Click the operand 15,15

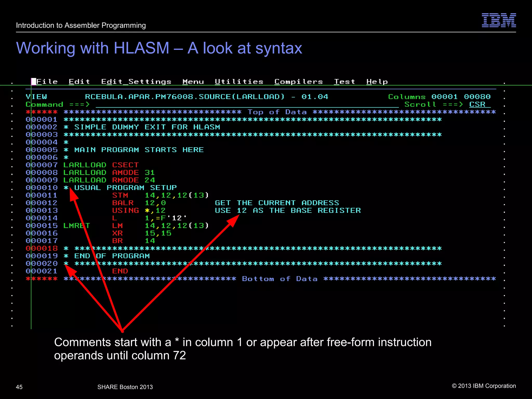coord(158,233)
